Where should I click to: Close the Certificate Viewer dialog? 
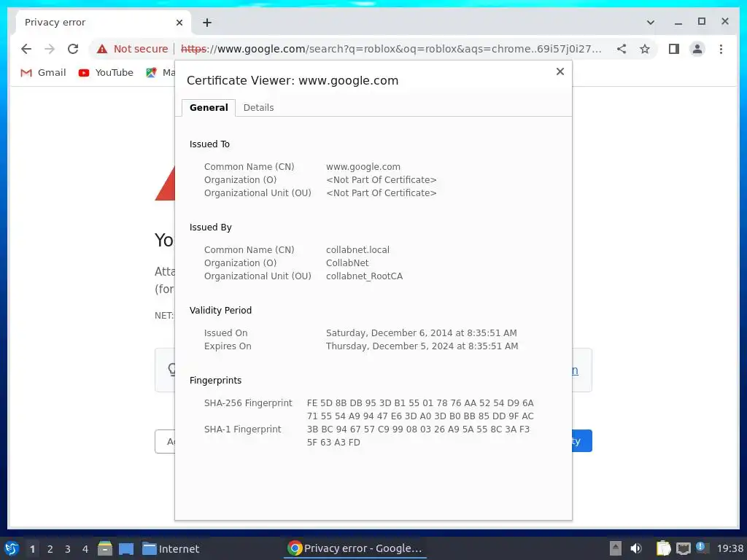tap(560, 71)
